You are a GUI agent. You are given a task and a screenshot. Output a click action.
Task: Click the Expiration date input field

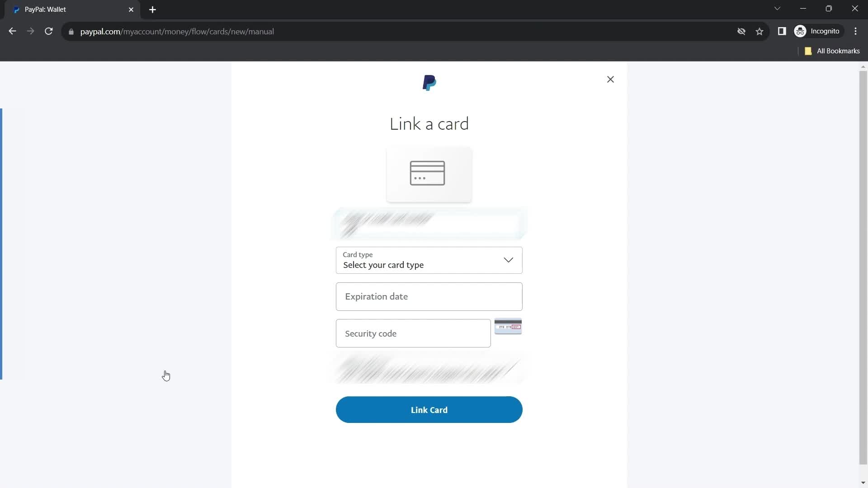429,297
